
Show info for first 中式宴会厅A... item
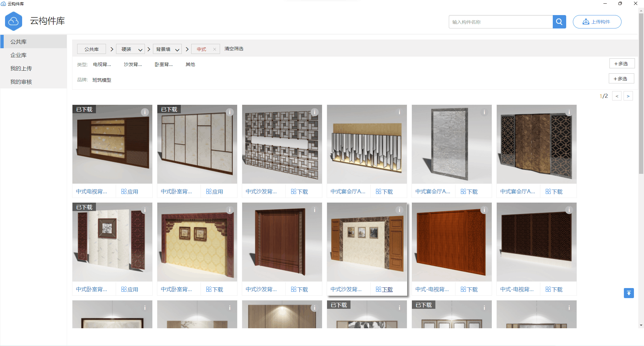pyautogui.click(x=399, y=112)
